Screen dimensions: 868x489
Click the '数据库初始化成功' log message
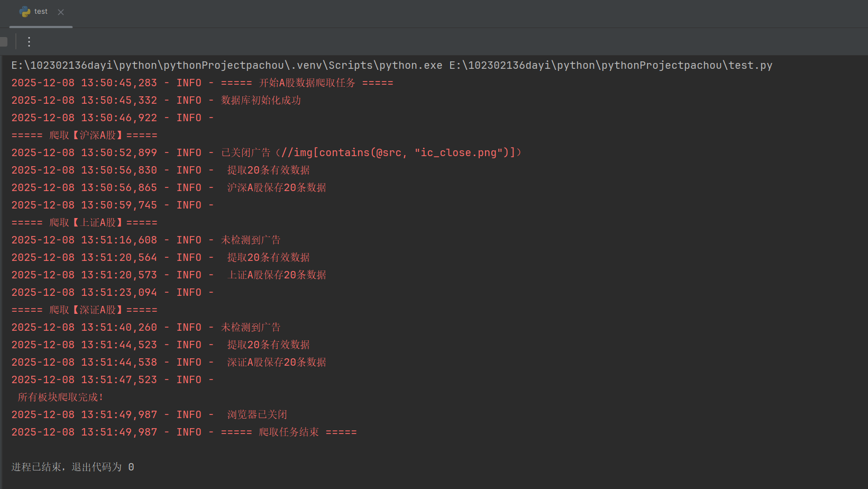(261, 100)
